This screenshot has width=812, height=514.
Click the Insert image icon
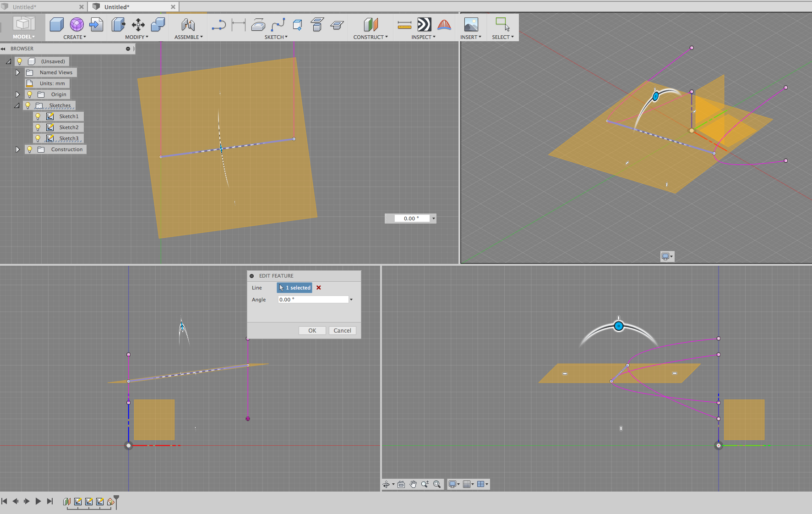point(471,25)
